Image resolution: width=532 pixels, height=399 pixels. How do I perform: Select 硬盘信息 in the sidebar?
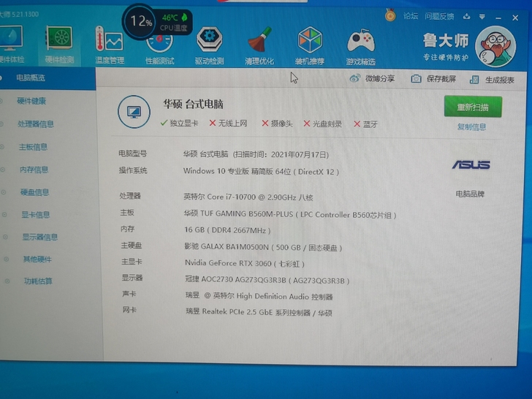pos(34,192)
